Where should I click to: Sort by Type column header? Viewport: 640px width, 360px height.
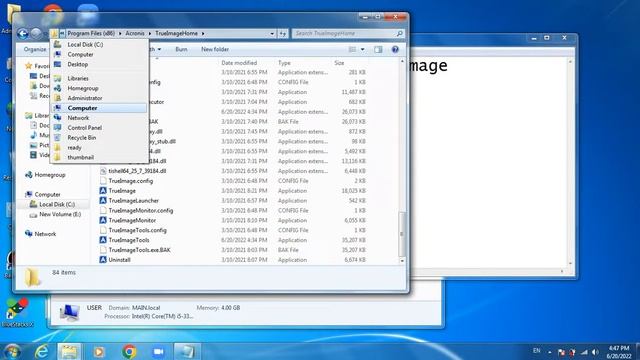tap(284, 63)
